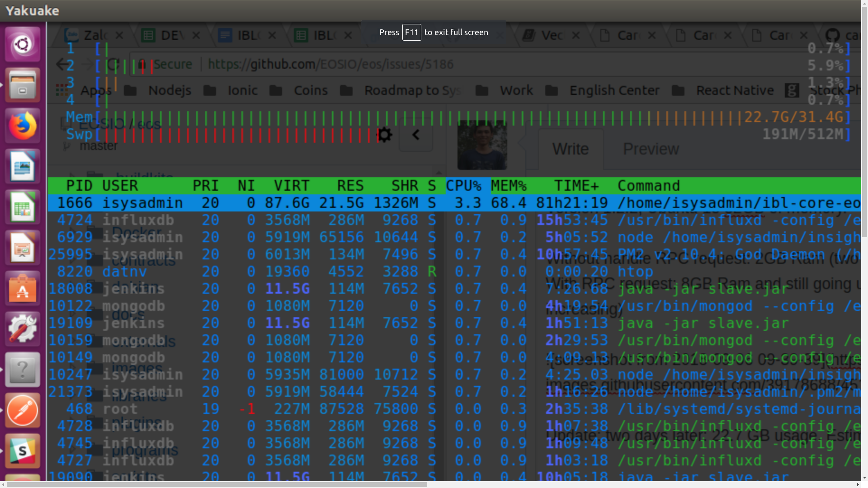Collapse the sidebar with the left chevron
Viewport: 868px width, 488px height.
[415, 135]
